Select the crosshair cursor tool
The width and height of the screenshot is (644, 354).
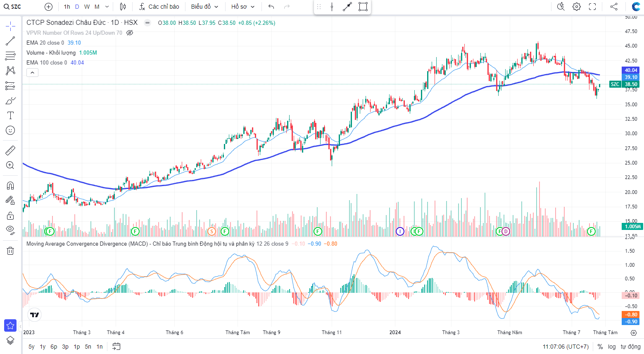click(10, 26)
